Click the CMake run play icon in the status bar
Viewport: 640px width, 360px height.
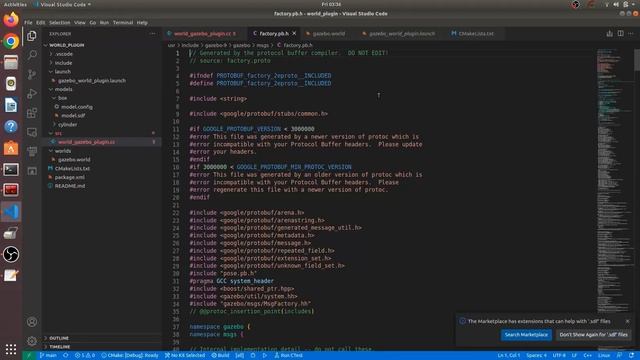(x=265, y=356)
